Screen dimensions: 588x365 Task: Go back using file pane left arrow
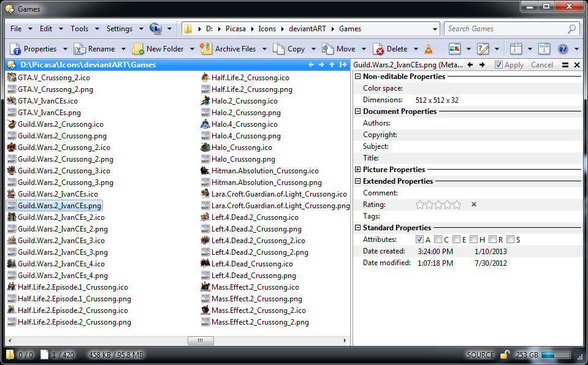coord(311,65)
